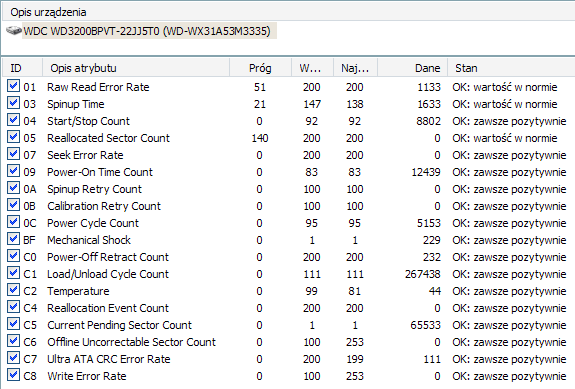Screen dimensions: 575x389
Task: Click the data value 5153
Action: coord(429,223)
